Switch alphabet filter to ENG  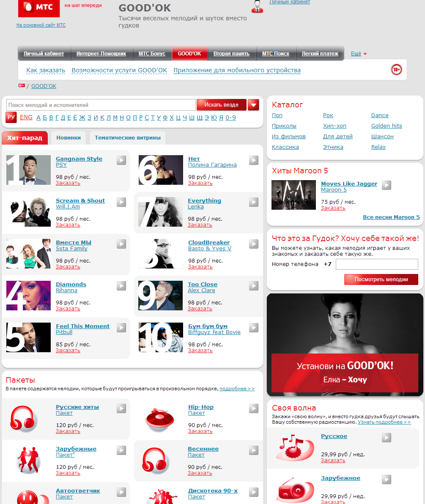[26, 117]
